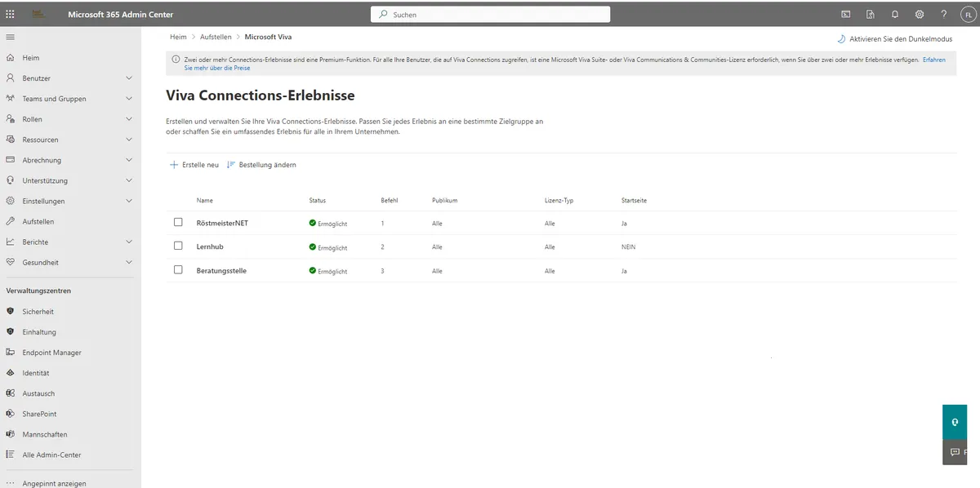Click the Heim house icon in sidebar
The image size is (980, 488).
click(11, 58)
